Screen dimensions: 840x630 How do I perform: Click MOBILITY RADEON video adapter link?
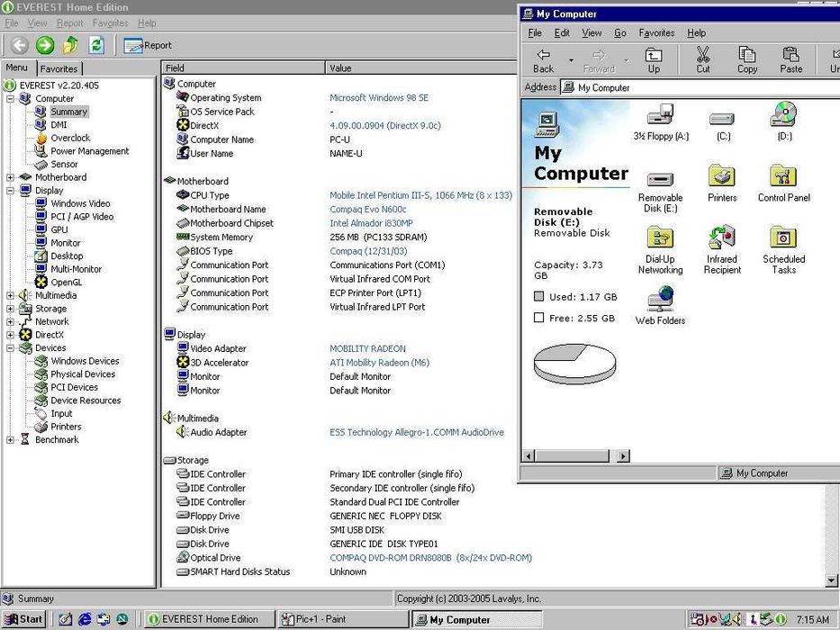(367, 348)
